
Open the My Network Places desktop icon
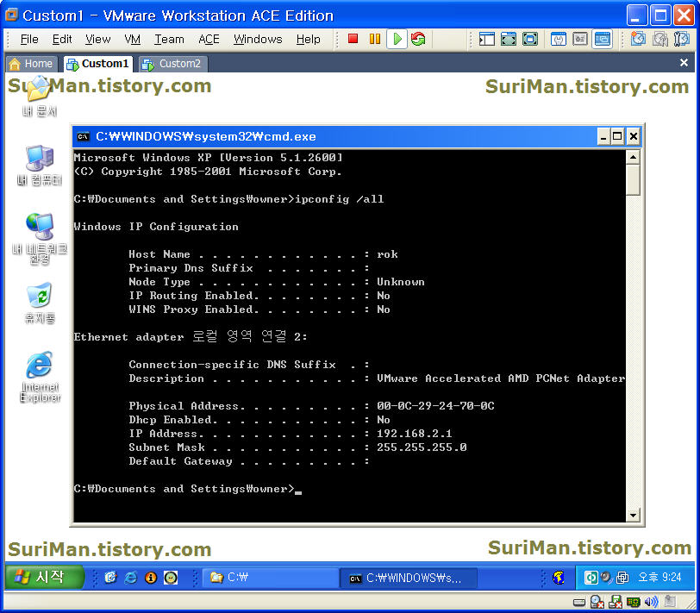[40, 239]
